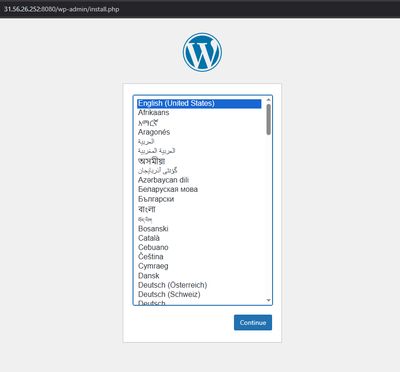The image size is (400, 372).
Task: Select Català language option
Action: (x=199, y=238)
